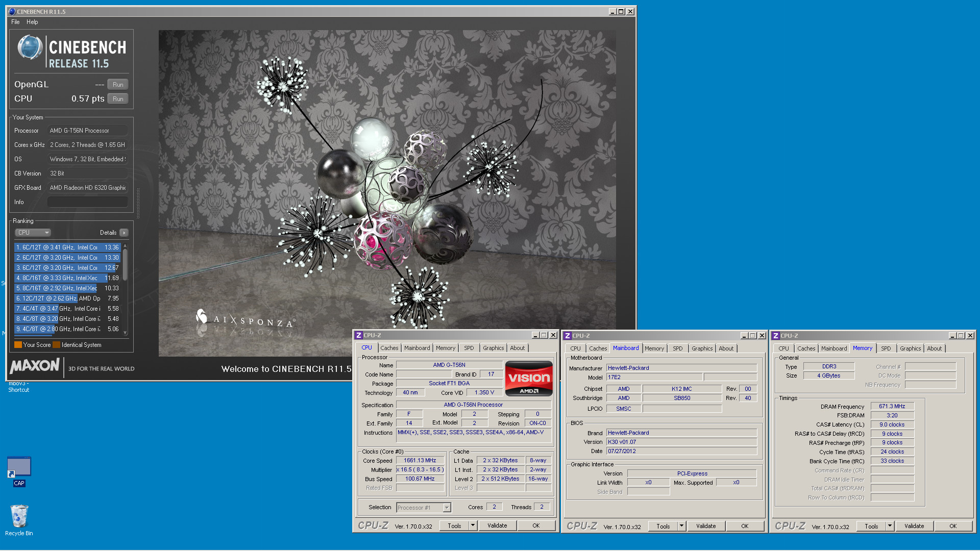
Task: Switch to SPD tab in Mainboard CPU-Z window
Action: tap(677, 348)
